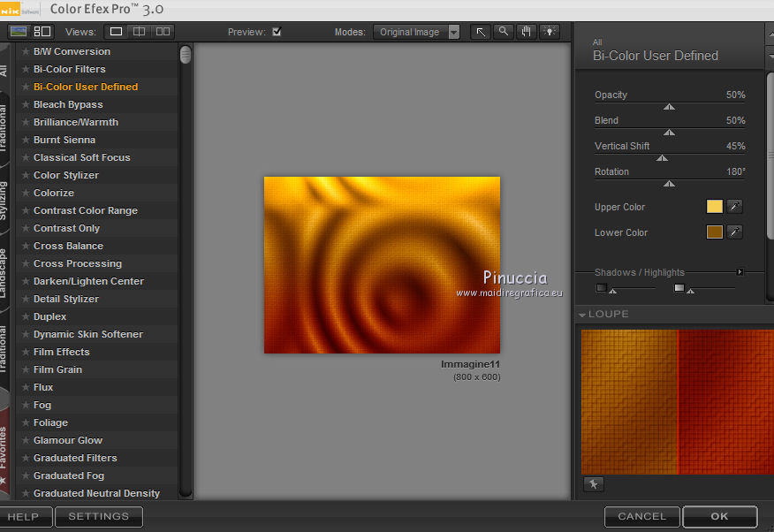Choose the hand pan tool
The image size is (774, 532).
527,32
